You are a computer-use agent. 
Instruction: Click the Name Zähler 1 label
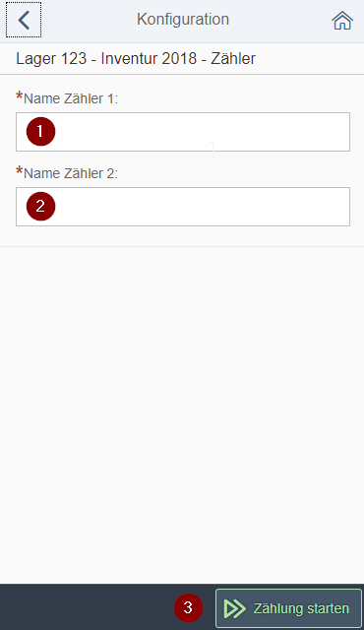tap(71, 98)
